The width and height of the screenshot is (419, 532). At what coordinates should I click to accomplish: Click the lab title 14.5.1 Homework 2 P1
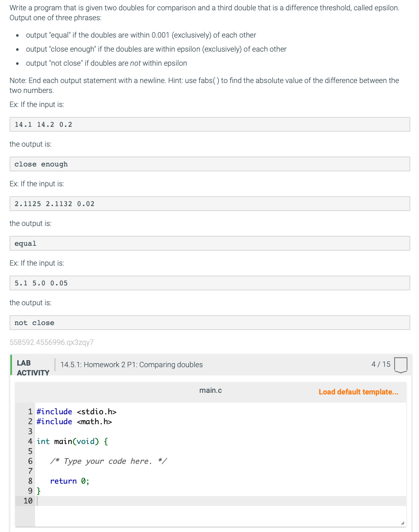point(131,364)
